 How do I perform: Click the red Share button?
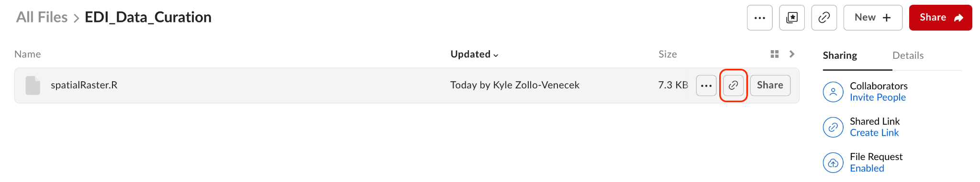pos(940,18)
